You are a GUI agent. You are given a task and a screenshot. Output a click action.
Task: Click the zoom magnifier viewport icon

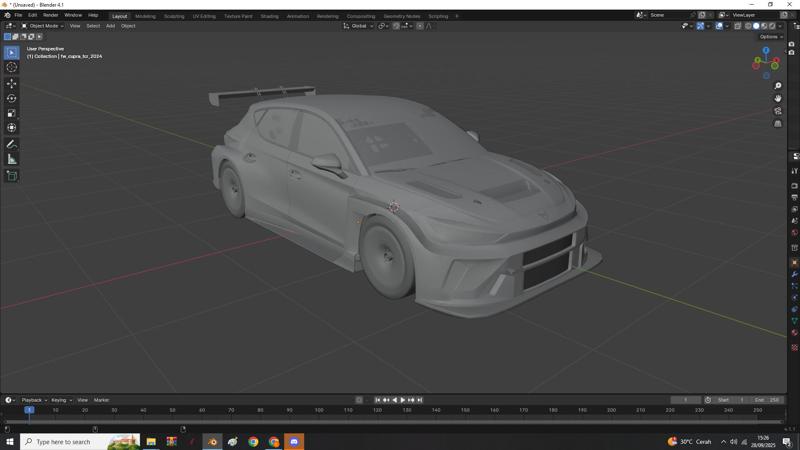pos(778,86)
